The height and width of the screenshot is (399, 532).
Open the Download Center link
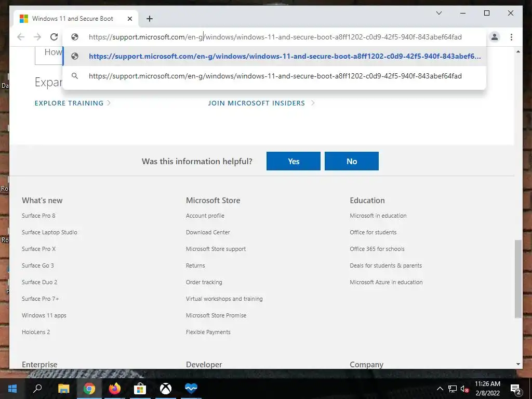208,232
